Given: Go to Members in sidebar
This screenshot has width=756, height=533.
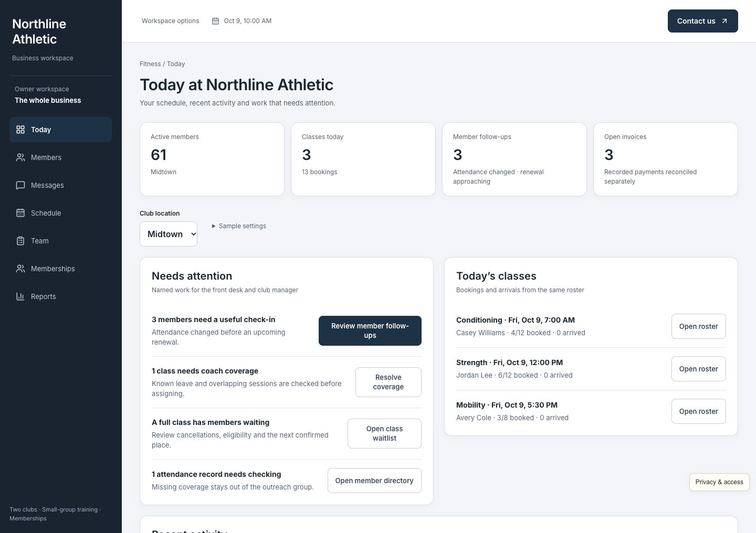Looking at the screenshot, I should pyautogui.click(x=60, y=157).
